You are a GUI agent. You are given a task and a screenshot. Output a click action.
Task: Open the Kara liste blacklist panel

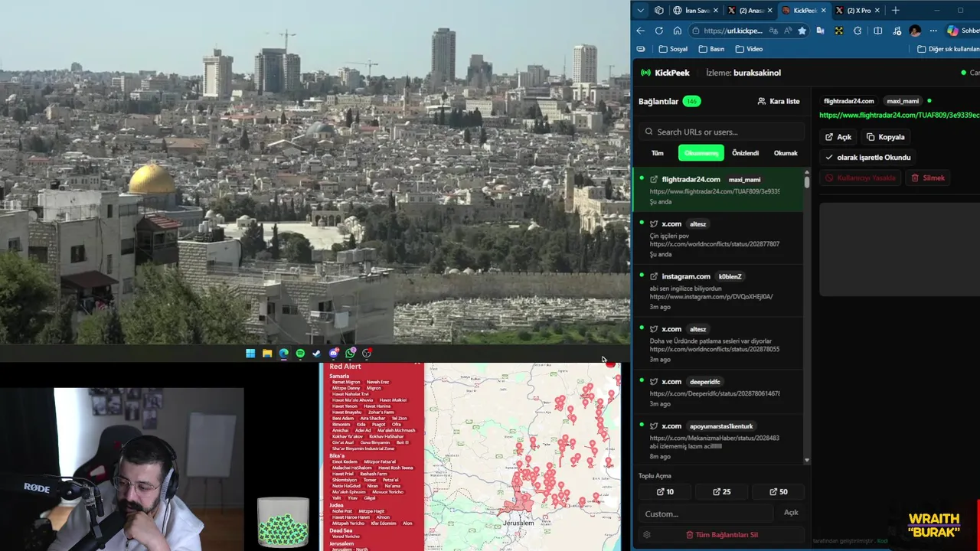pyautogui.click(x=778, y=101)
